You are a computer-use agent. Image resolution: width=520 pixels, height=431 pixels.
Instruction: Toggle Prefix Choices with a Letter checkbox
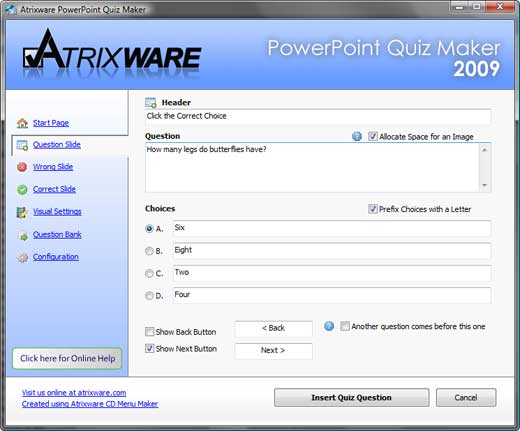[x=373, y=209]
